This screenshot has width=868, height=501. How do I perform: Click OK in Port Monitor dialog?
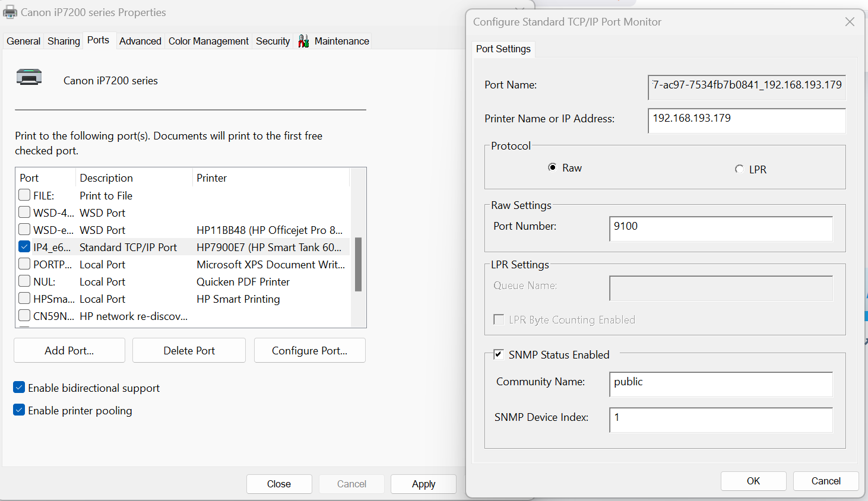753,481
